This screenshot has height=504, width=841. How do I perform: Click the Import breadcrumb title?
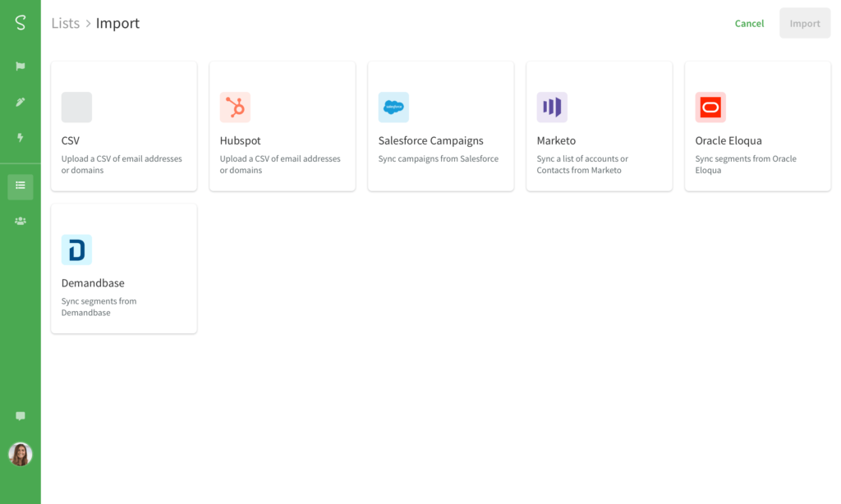pos(117,23)
